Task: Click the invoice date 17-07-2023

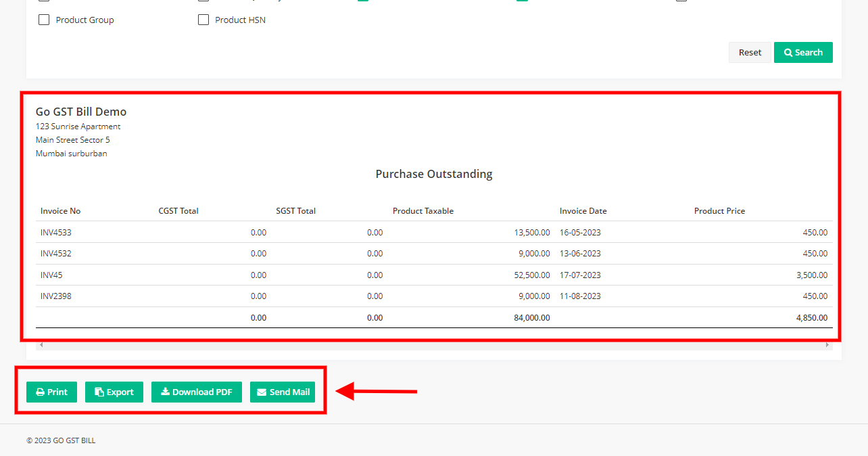Action: pyautogui.click(x=580, y=275)
